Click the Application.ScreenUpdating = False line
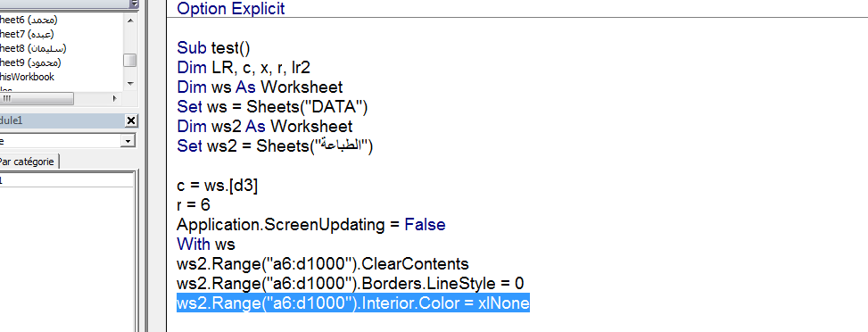The height and width of the screenshot is (332, 868). pos(311,225)
